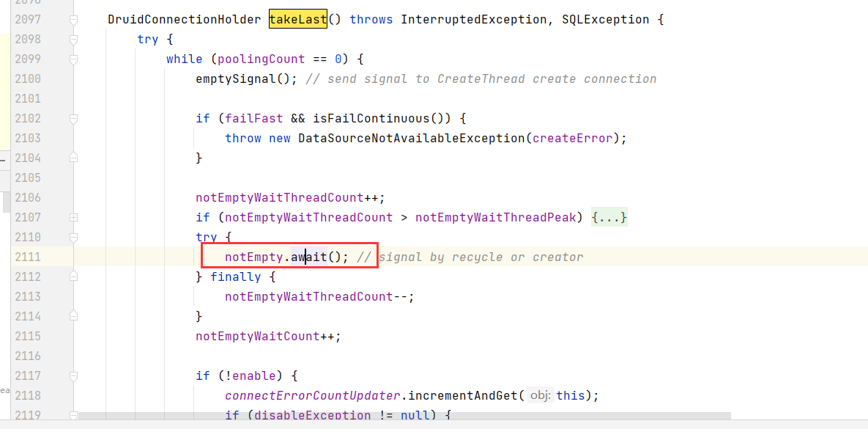The image size is (868, 429).
Task: Click the while keyword
Action: tap(185, 59)
